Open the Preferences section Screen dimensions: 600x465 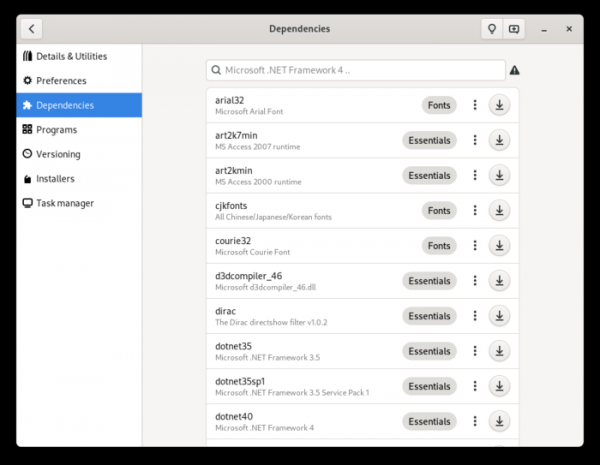(61, 81)
